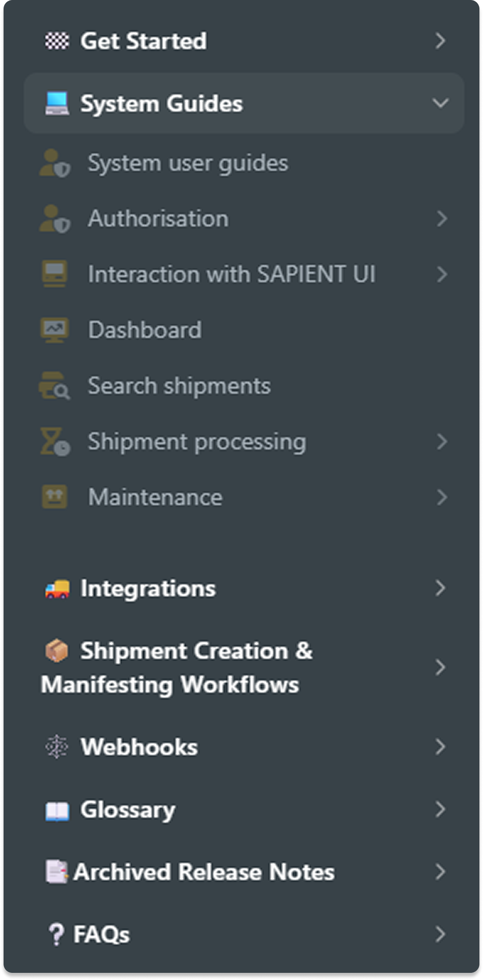Expand Interaction with SAPIENT UI chevron

(442, 274)
